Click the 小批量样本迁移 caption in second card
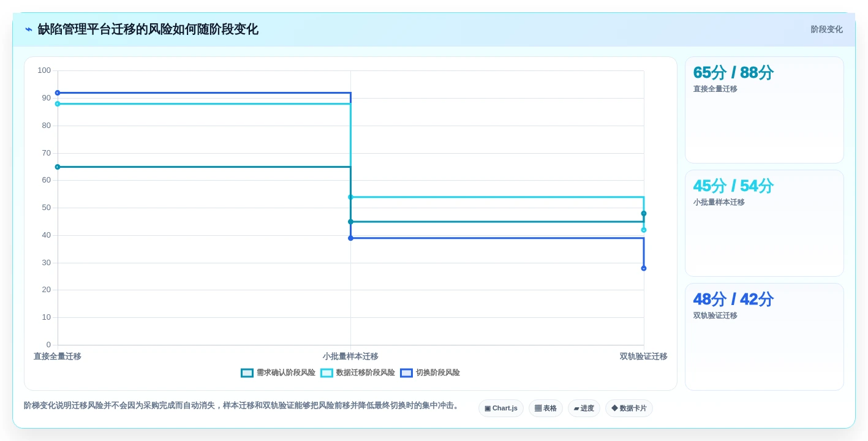The image size is (868, 441). click(719, 202)
